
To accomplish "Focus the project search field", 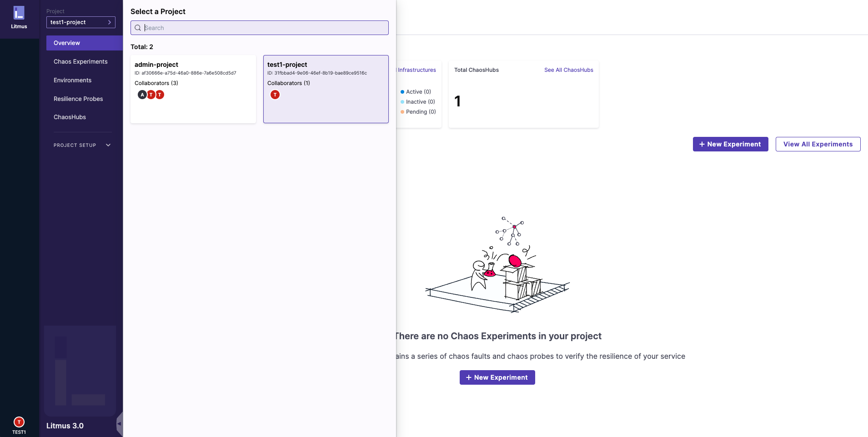I will coord(264,28).
